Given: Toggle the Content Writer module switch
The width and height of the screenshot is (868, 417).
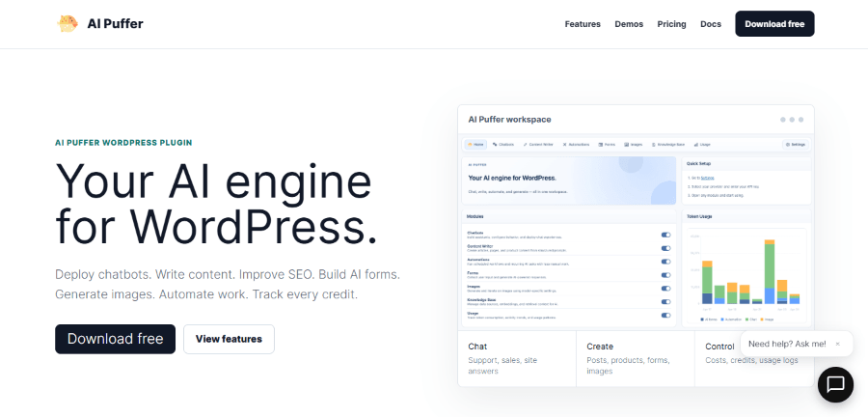Looking at the screenshot, I should [x=665, y=248].
